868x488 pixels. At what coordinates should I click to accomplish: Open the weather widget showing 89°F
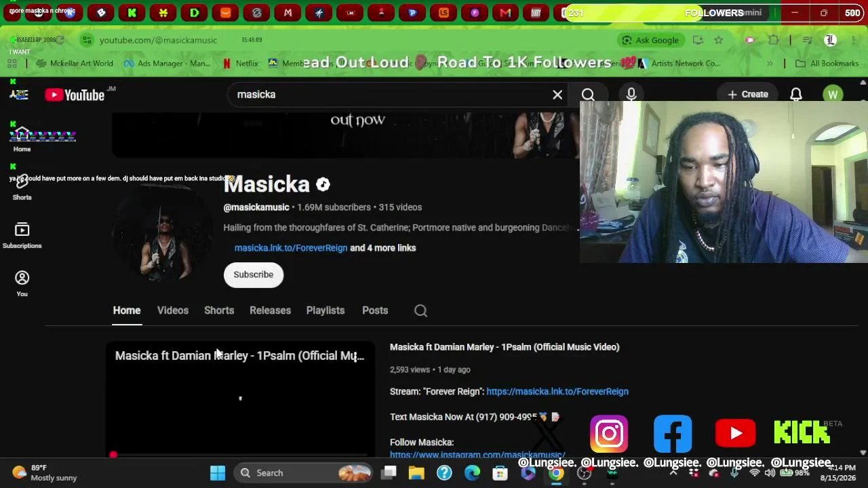(45, 472)
